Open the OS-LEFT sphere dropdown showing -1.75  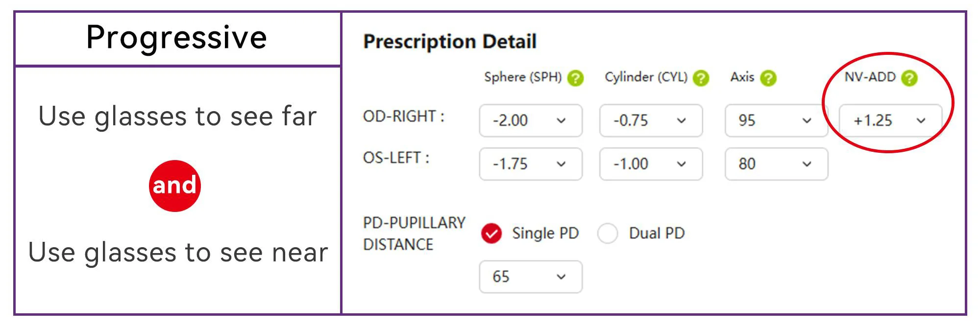tap(531, 164)
